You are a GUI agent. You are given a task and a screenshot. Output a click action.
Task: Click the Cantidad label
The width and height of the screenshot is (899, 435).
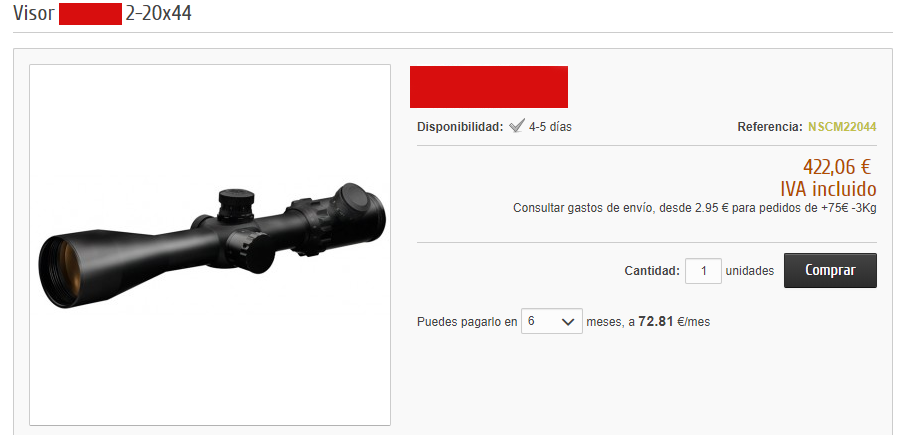(652, 271)
